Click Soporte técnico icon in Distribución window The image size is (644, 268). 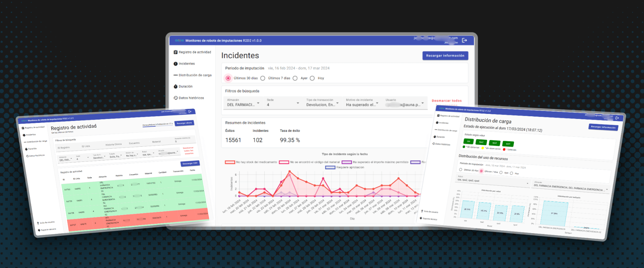(421, 218)
